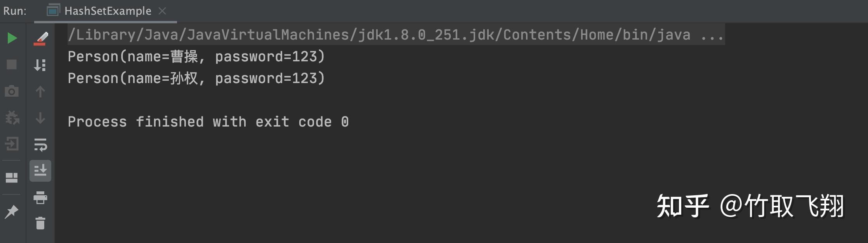Toggle scroll to end of console
Image resolution: width=868 pixels, height=243 pixels.
tap(40, 171)
